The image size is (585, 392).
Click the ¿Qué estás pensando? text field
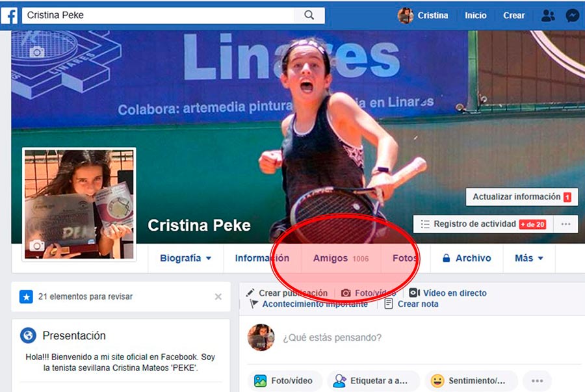pos(390,337)
